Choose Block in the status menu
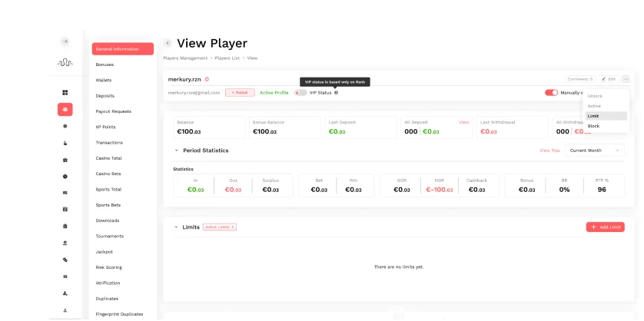The image size is (644, 321). (593, 126)
